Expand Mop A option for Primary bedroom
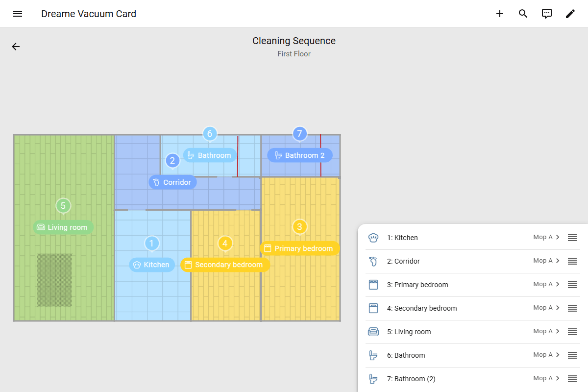 [x=547, y=284]
